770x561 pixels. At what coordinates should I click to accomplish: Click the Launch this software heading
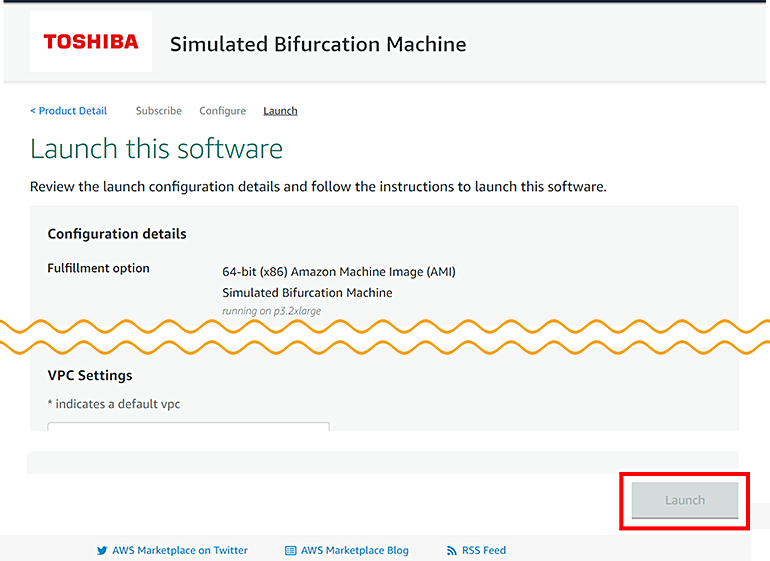pyautogui.click(x=156, y=149)
